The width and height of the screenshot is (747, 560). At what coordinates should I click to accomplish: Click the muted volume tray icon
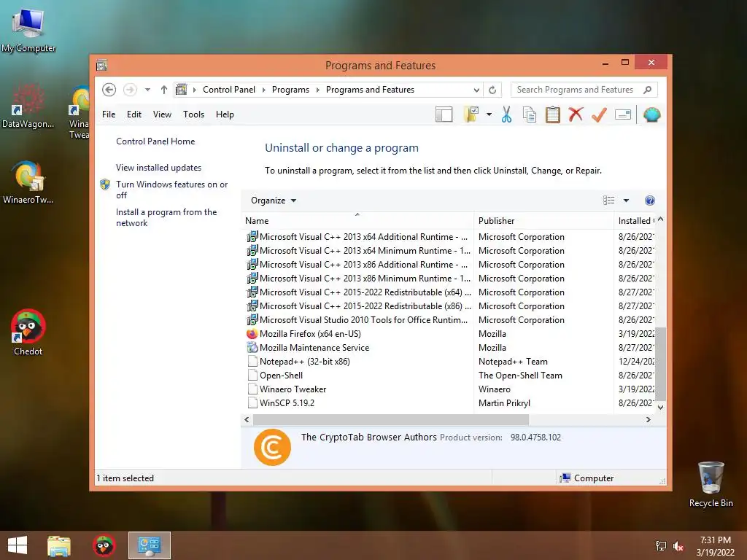(x=678, y=546)
